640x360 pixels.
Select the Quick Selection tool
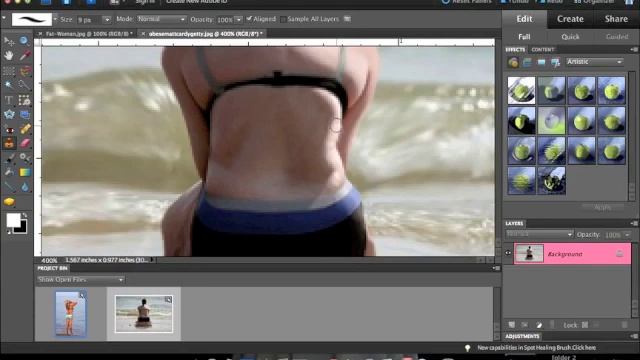24,85
